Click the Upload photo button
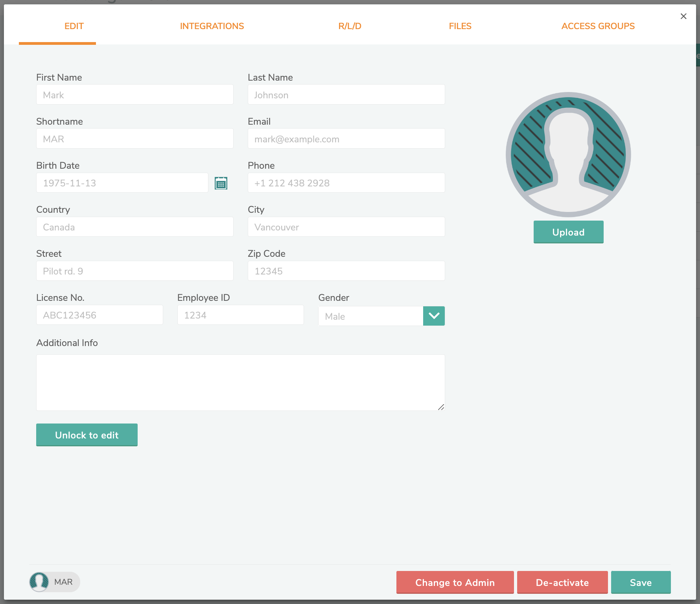This screenshot has width=700, height=604. point(568,232)
